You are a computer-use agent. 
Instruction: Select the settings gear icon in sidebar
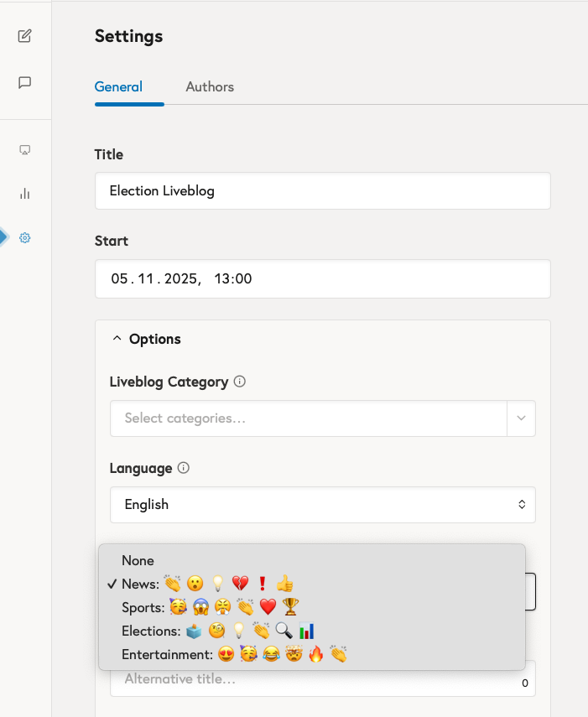click(24, 238)
